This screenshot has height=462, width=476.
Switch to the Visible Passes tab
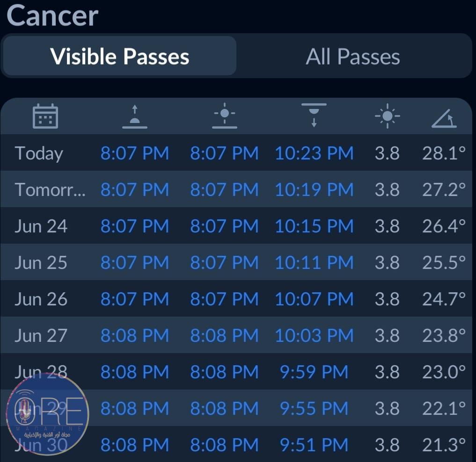tap(120, 57)
